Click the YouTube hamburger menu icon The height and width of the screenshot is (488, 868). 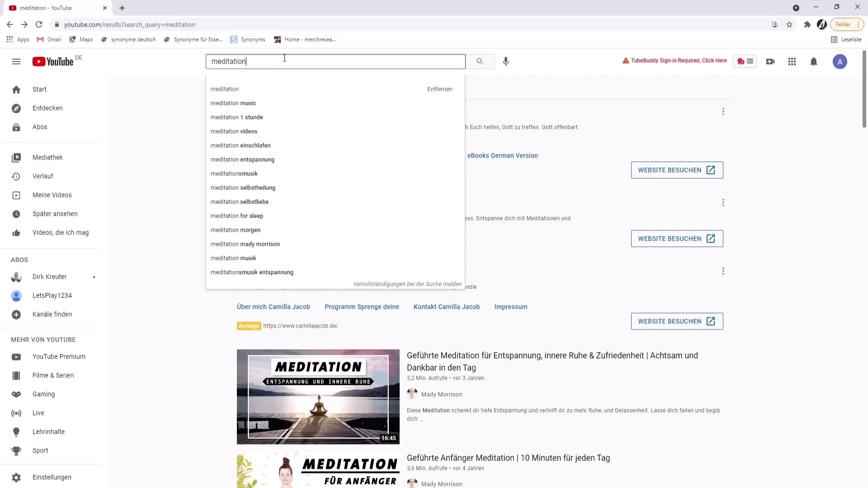point(16,61)
